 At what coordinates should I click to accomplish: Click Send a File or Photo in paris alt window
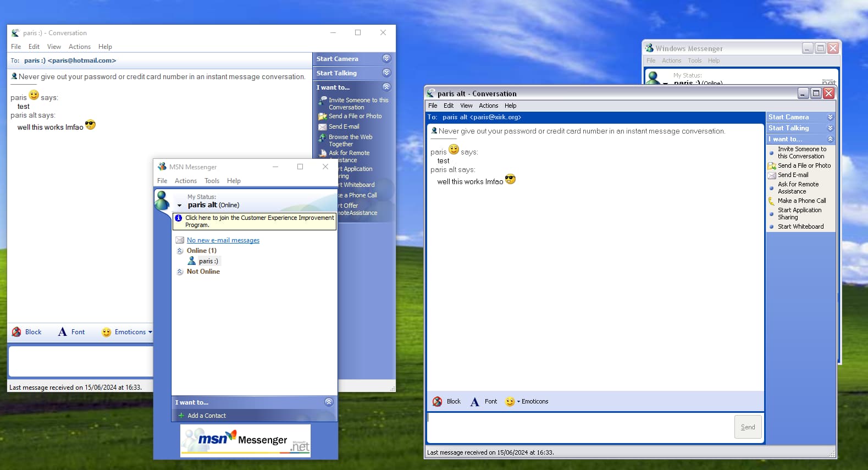(x=800, y=165)
